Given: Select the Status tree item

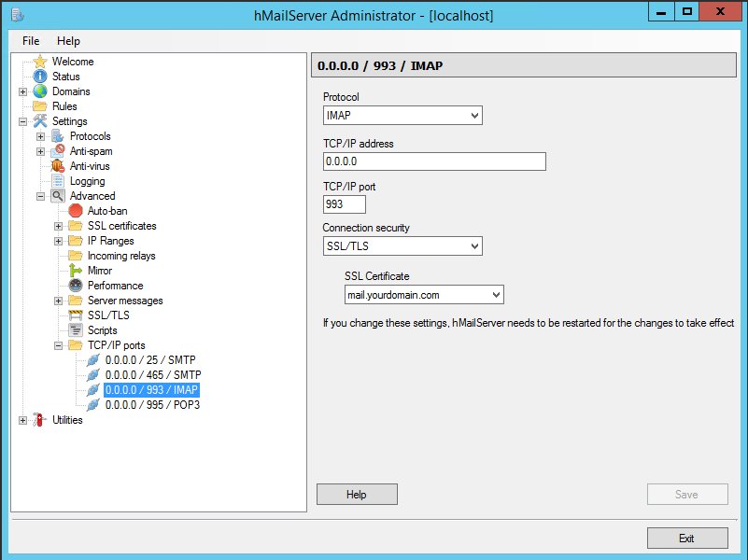Looking at the screenshot, I should coord(65,77).
